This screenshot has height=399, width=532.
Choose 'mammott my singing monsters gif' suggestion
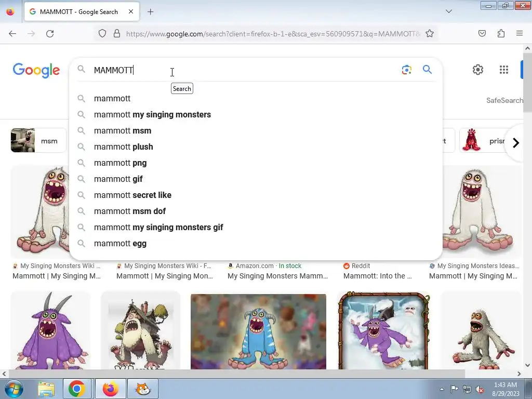(256, 228)
